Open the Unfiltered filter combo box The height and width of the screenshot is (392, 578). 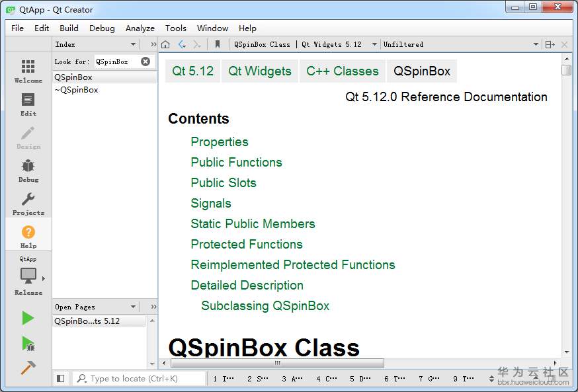456,44
